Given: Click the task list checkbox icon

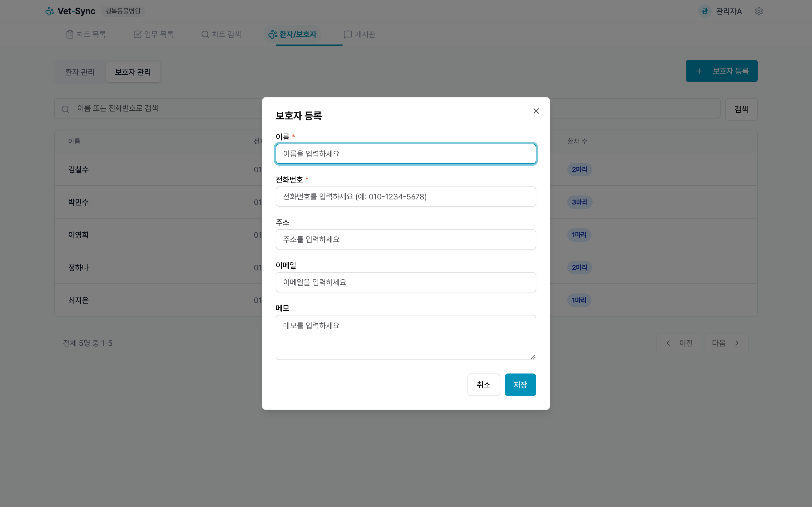Looking at the screenshot, I should [138, 34].
